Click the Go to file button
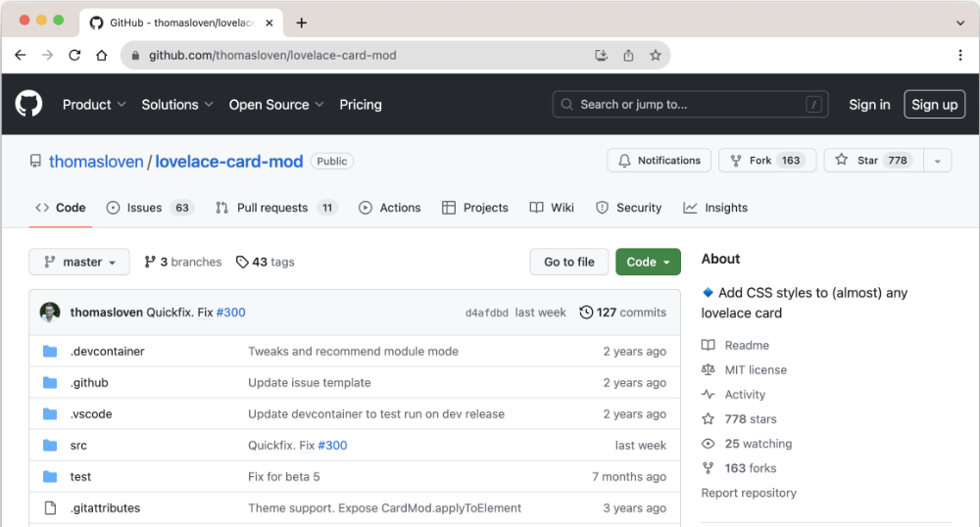This screenshot has width=980, height=527. (x=568, y=263)
